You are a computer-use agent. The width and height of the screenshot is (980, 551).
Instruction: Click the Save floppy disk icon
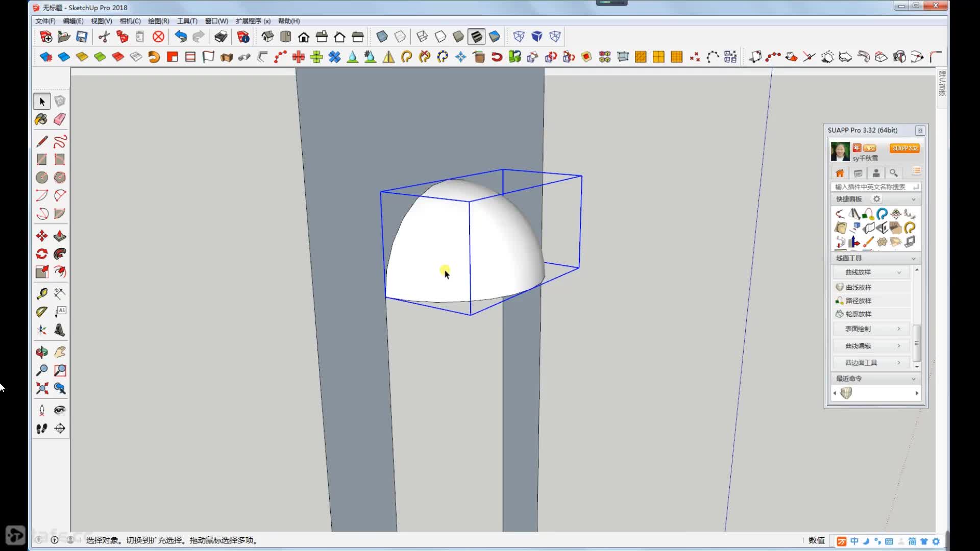pyautogui.click(x=82, y=36)
